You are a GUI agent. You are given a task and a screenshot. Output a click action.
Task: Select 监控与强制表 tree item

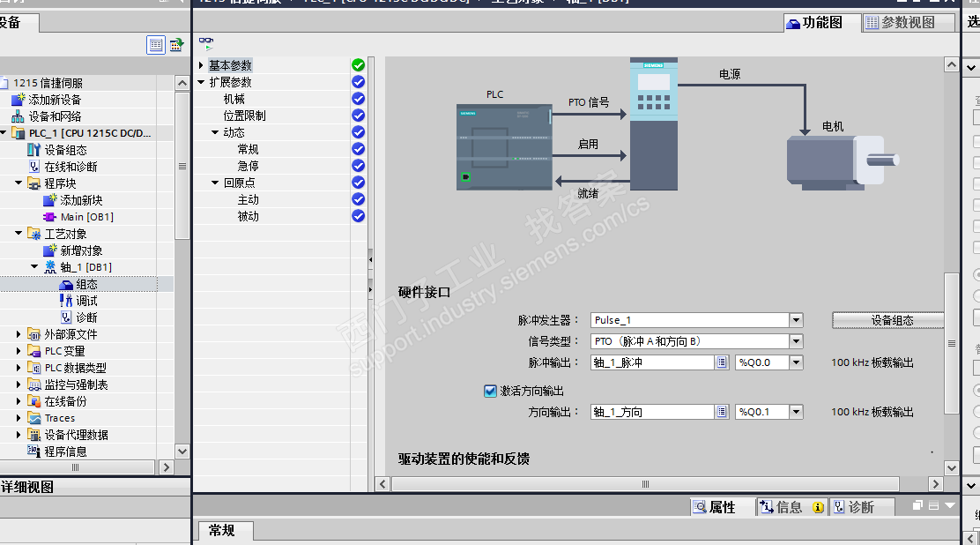(x=77, y=384)
